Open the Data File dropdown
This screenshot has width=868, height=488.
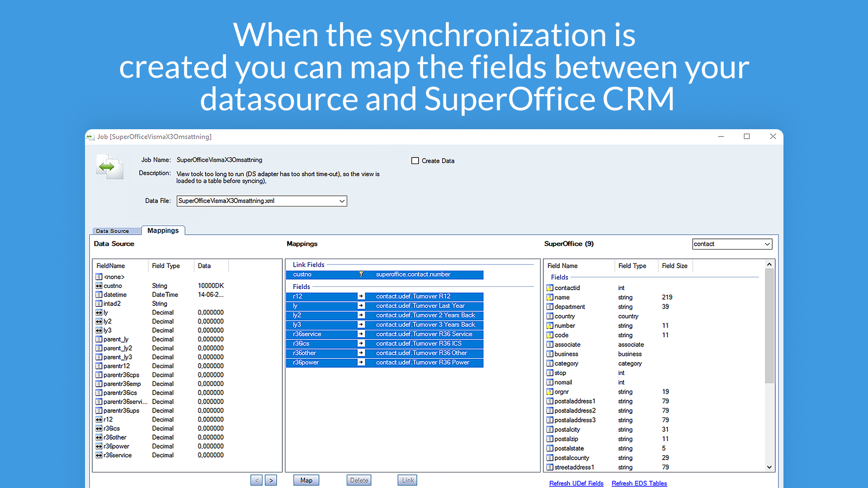342,201
